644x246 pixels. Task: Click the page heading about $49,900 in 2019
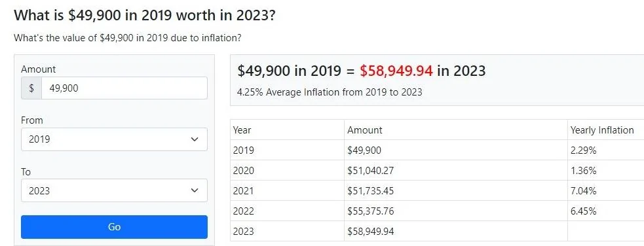click(x=145, y=16)
